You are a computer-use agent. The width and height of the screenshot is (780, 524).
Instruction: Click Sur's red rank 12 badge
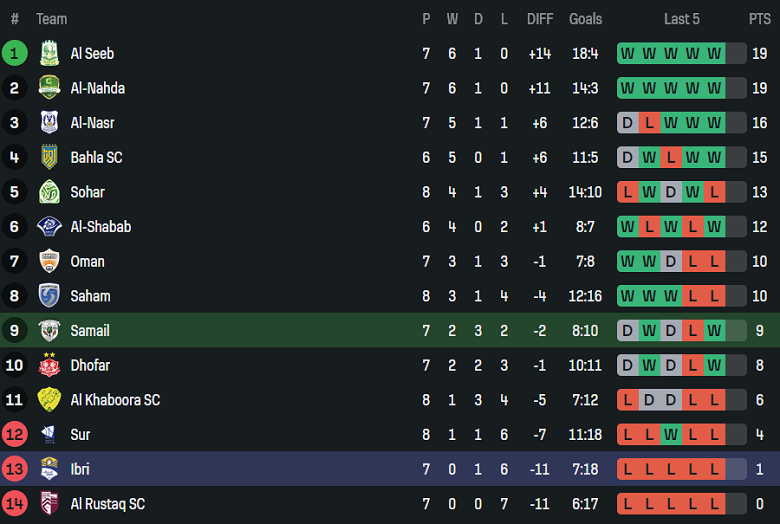(14, 435)
